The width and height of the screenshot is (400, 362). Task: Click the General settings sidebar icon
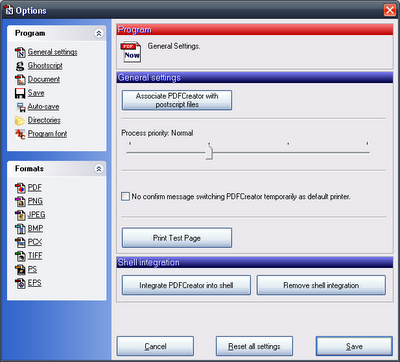[20, 52]
